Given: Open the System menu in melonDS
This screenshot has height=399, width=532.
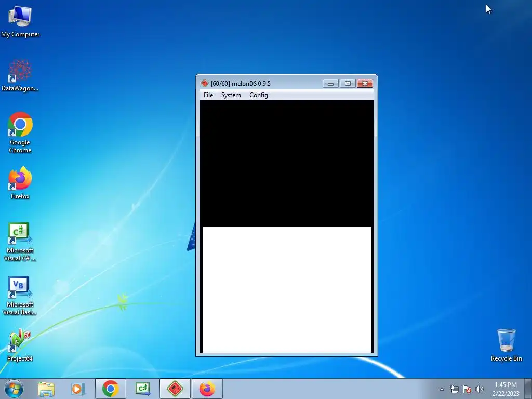Looking at the screenshot, I should 231,95.
